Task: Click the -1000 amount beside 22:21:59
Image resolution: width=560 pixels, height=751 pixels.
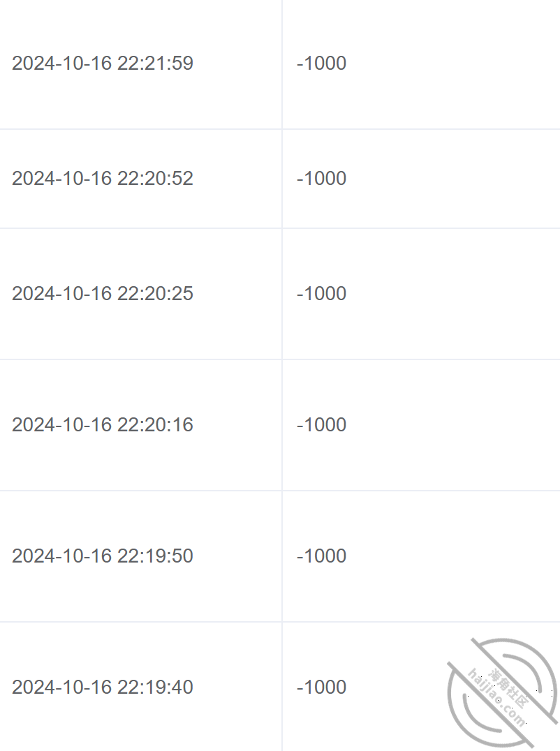Action: 321,64
